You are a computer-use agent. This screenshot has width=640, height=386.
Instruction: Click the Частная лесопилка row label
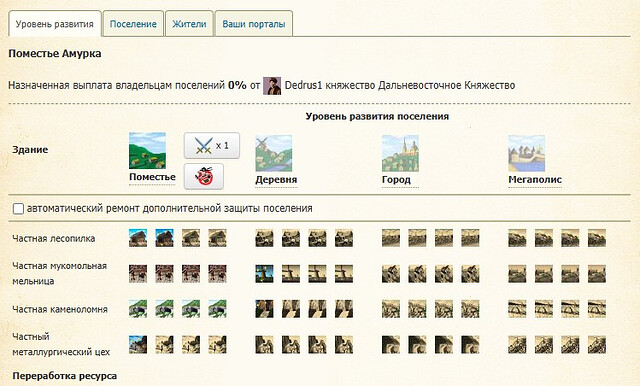(53, 238)
